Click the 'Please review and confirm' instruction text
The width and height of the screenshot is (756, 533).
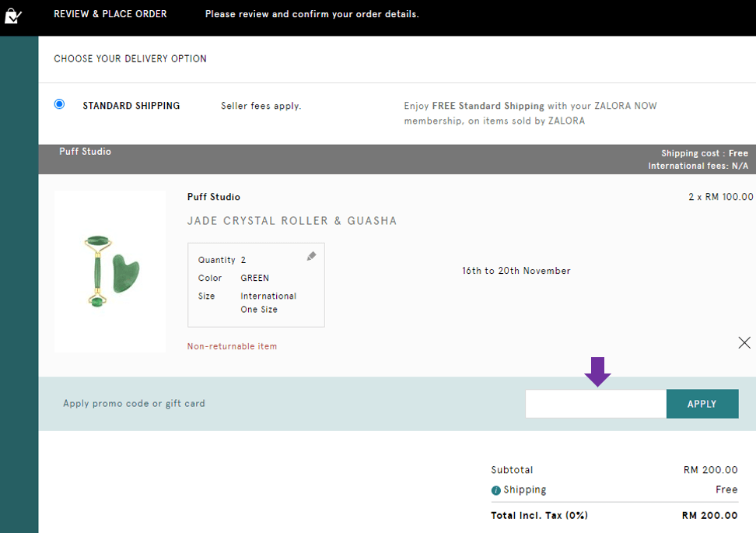pos(312,14)
